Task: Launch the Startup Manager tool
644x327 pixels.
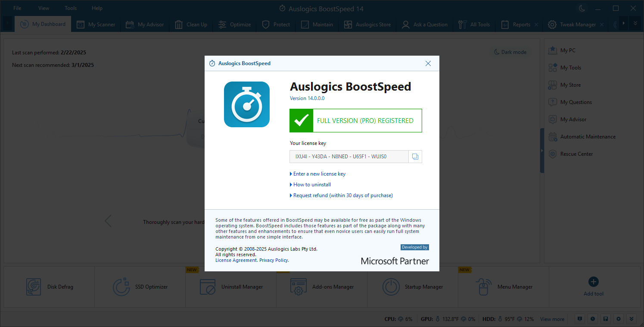Action: (413, 287)
